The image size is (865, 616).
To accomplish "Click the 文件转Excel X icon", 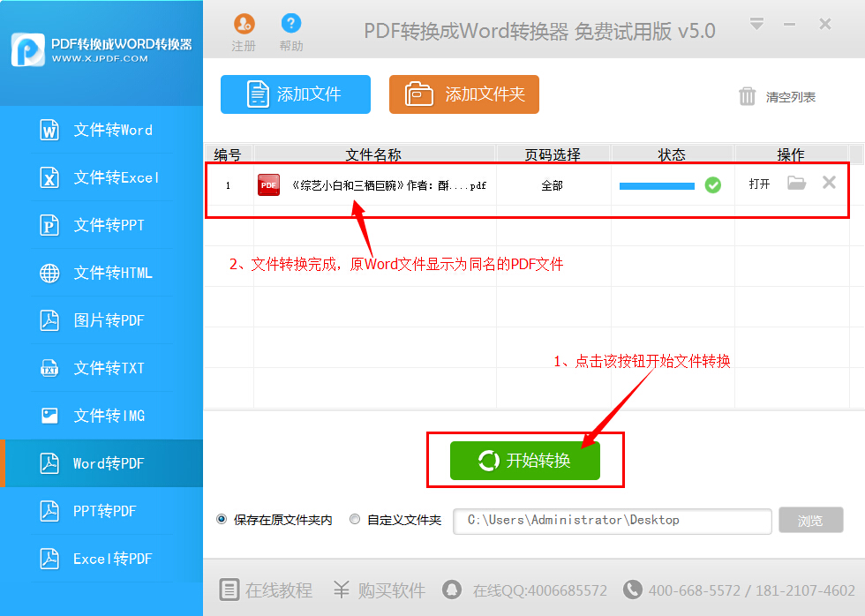I will pyautogui.click(x=49, y=177).
